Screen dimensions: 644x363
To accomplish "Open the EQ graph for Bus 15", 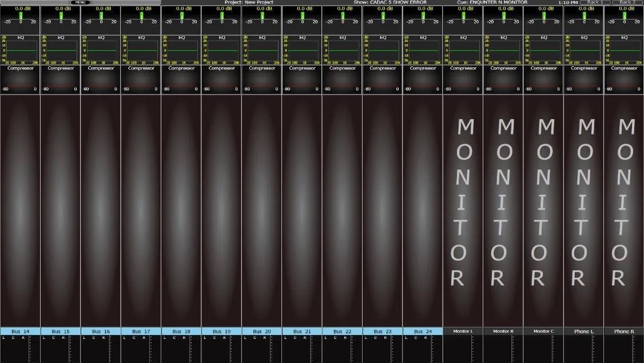I will (61, 50).
